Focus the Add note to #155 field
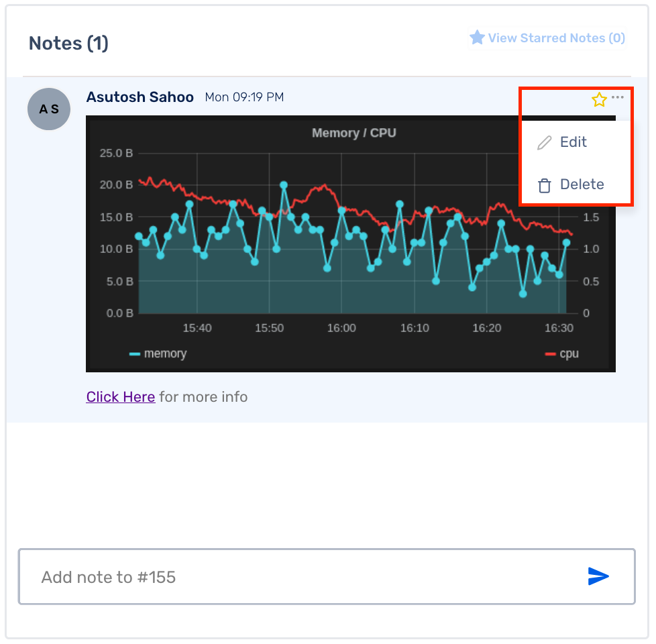The height and width of the screenshot is (644, 656). click(x=327, y=577)
